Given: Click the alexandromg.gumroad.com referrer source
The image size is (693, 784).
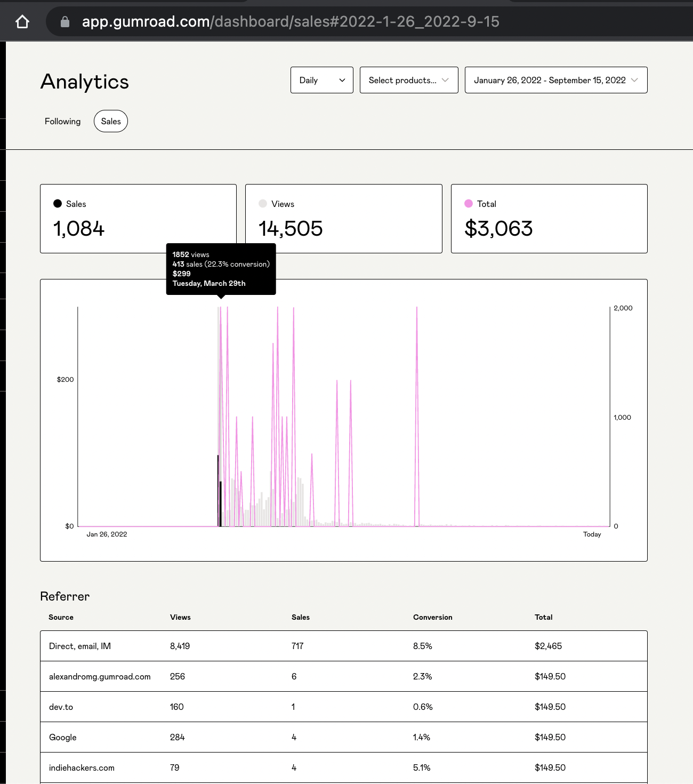Looking at the screenshot, I should click(x=100, y=676).
